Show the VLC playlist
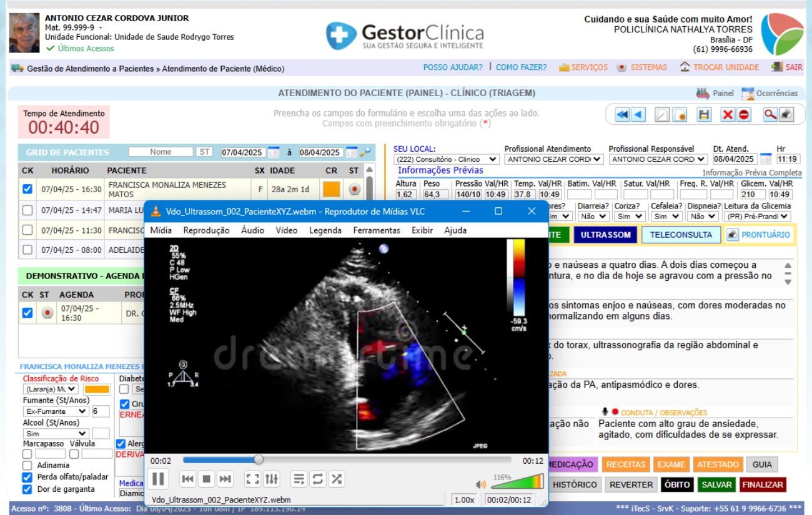The image size is (812, 515). pos(299,479)
